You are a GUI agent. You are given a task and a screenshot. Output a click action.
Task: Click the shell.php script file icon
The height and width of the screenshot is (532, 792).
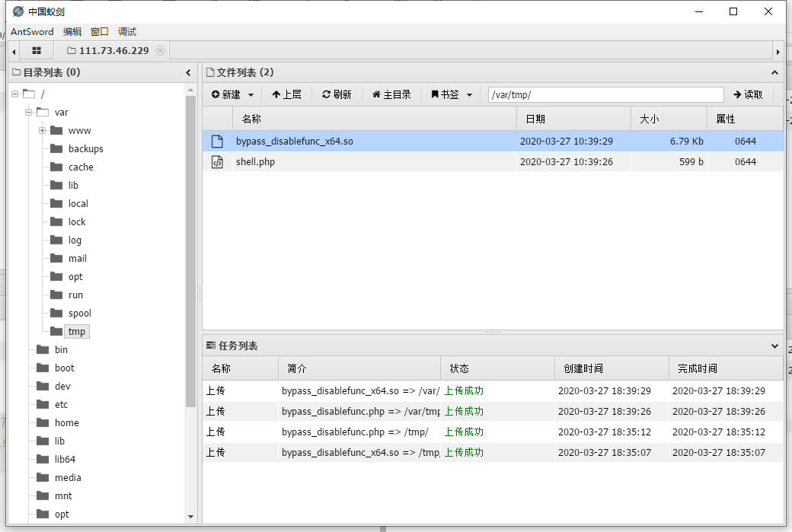217,161
